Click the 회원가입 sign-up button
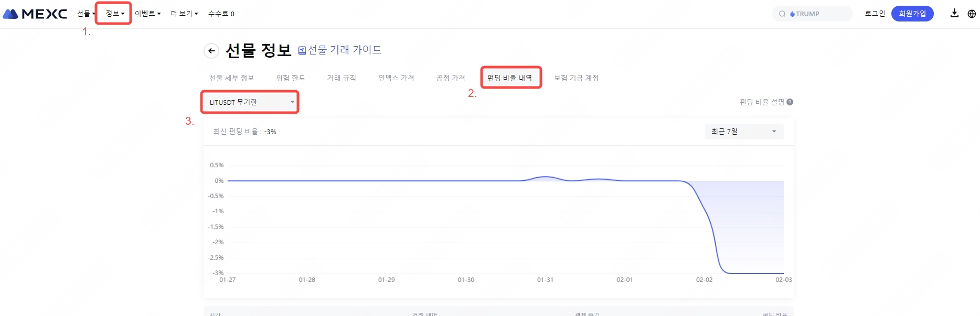980x316 pixels. (x=912, y=14)
